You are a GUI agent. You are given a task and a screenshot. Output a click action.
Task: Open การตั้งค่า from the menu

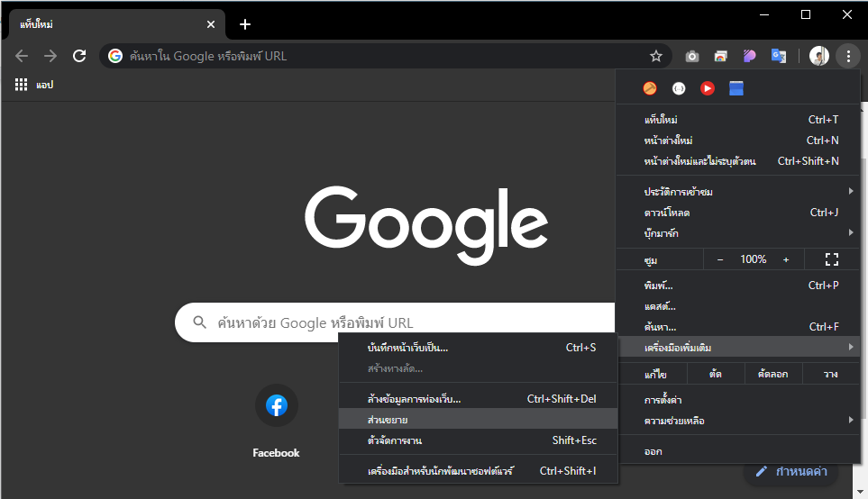[x=738, y=400]
